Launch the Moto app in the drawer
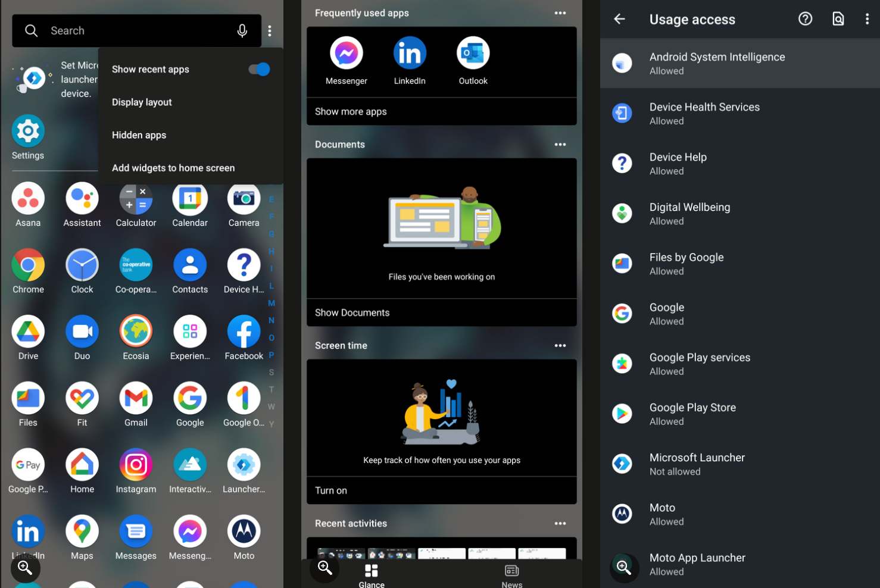The width and height of the screenshot is (880, 588). 244,538
